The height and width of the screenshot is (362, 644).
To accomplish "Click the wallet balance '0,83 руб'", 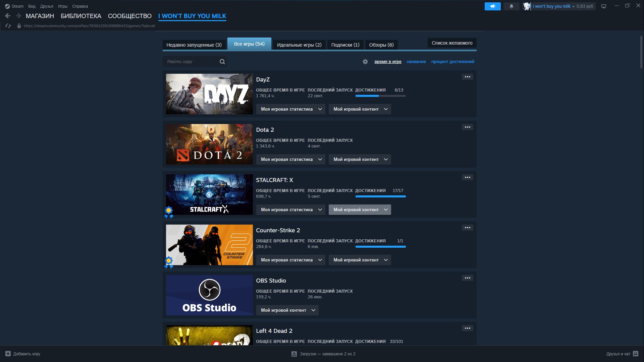I will click(x=585, y=6).
